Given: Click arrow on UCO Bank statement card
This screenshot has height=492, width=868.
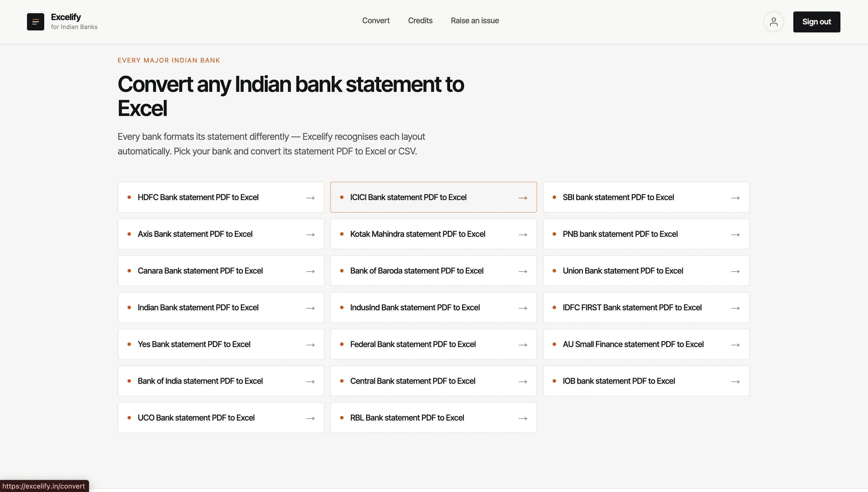Looking at the screenshot, I should coord(310,418).
